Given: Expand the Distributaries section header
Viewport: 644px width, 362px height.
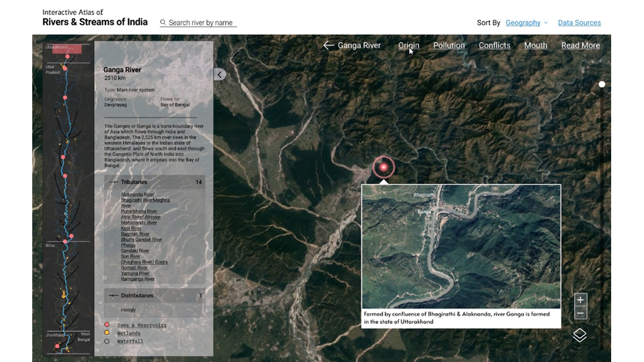Looking at the screenshot, I should [155, 296].
